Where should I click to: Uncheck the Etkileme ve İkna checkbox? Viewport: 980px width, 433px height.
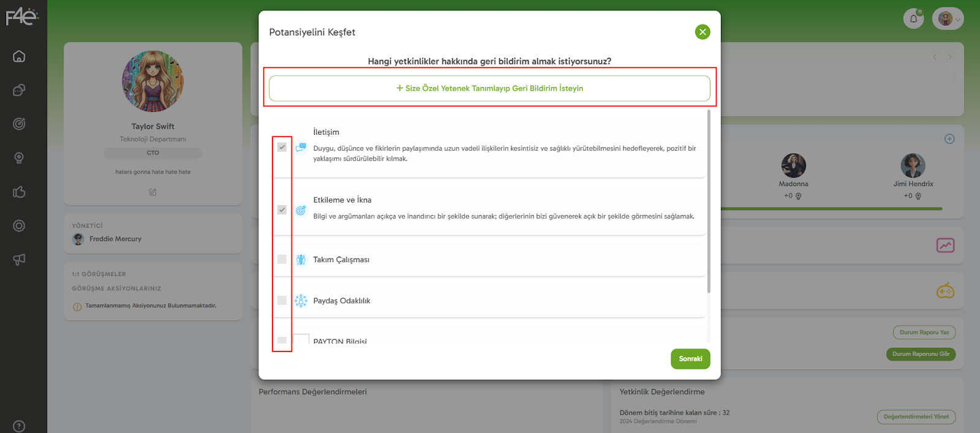(x=282, y=209)
